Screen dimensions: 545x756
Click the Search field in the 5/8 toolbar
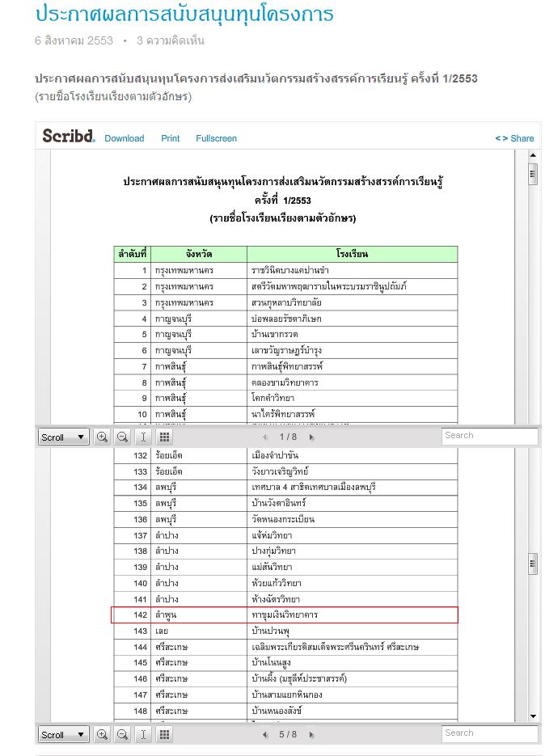point(489,733)
